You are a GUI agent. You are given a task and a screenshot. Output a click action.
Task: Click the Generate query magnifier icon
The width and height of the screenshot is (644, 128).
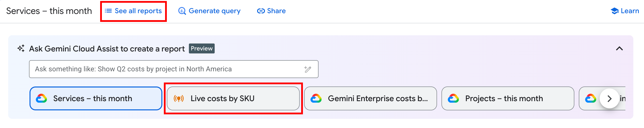pos(182,11)
